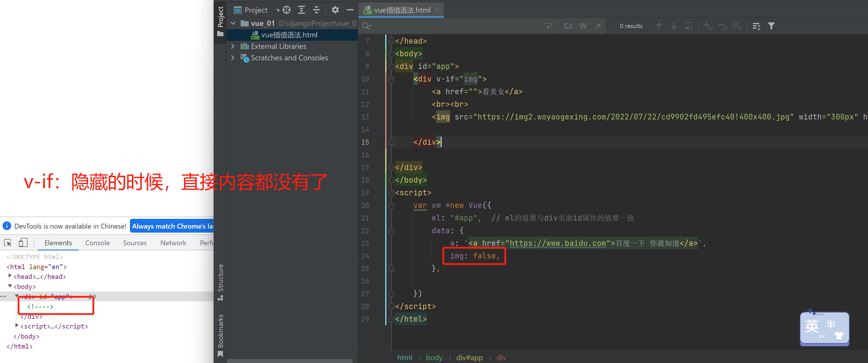Activate DevTools element inspector arrow

[8, 243]
